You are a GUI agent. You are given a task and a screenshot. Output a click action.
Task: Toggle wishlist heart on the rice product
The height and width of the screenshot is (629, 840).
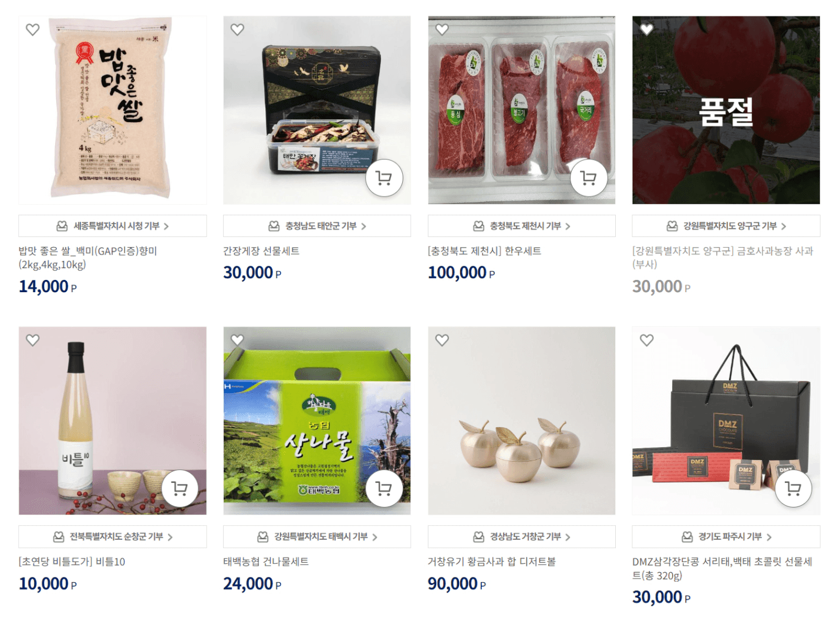[x=32, y=29]
